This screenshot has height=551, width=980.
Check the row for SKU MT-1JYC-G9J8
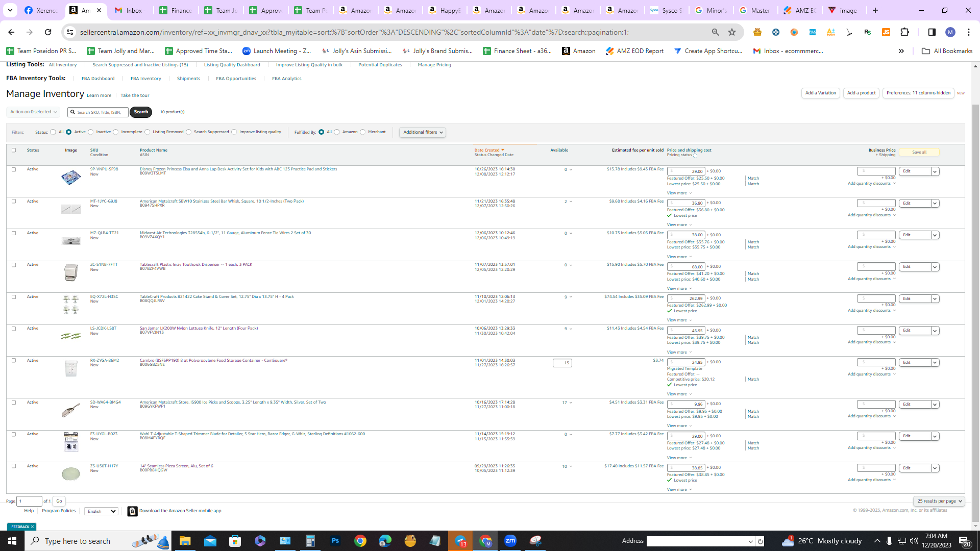[14, 201]
